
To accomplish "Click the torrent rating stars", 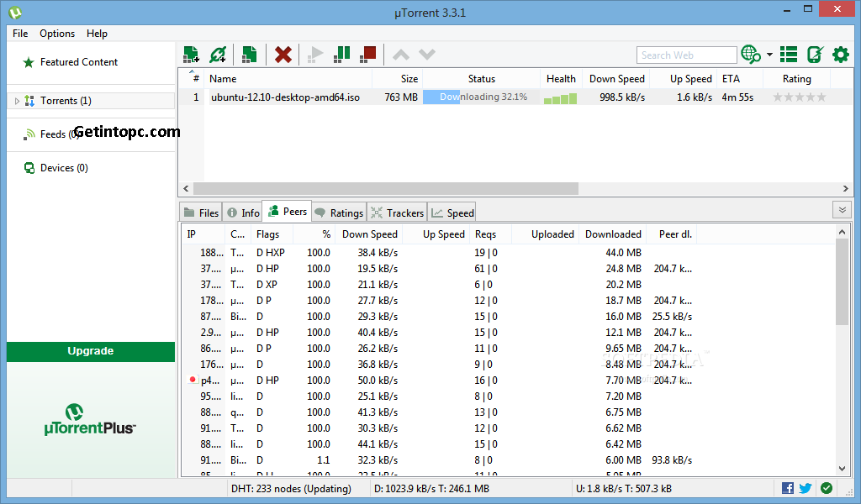I will pyautogui.click(x=800, y=97).
